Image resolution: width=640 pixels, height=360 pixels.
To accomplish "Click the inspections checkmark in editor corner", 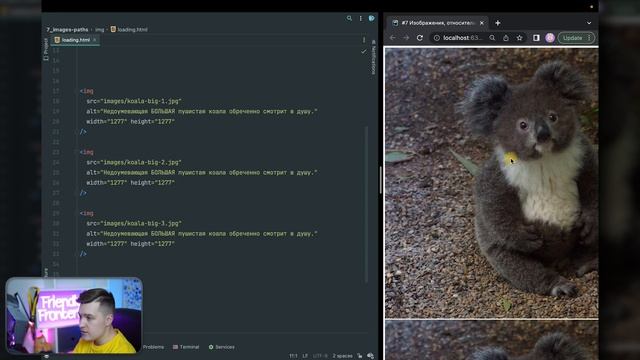I will (363, 52).
